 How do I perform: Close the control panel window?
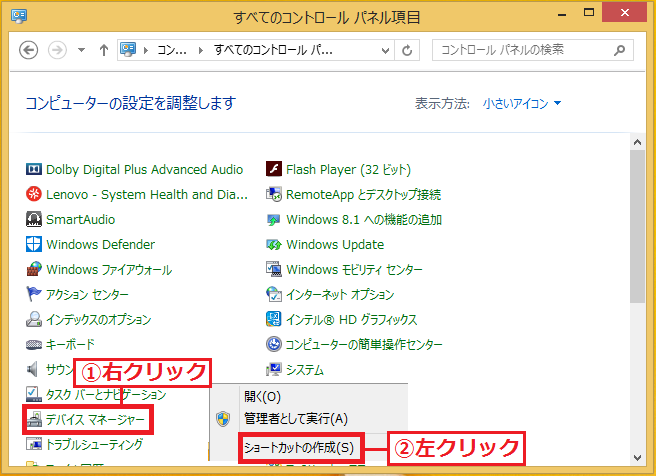click(x=625, y=13)
